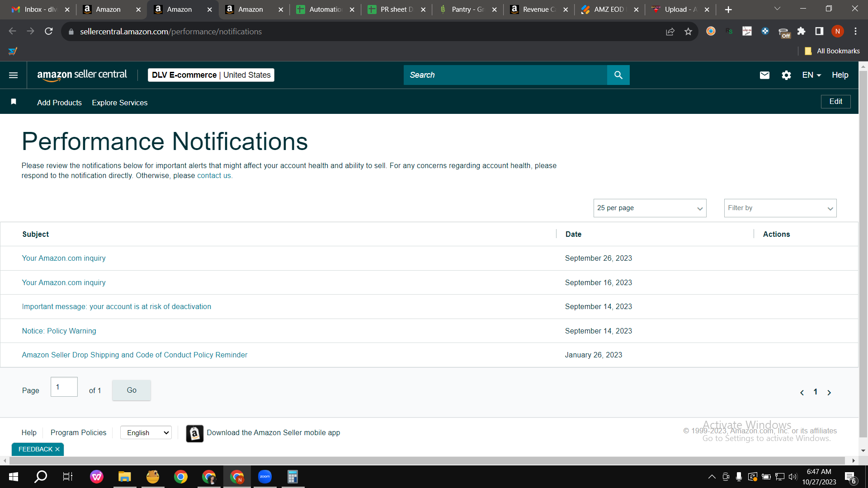
Task: Open the tab search chevron
Action: (777, 9)
